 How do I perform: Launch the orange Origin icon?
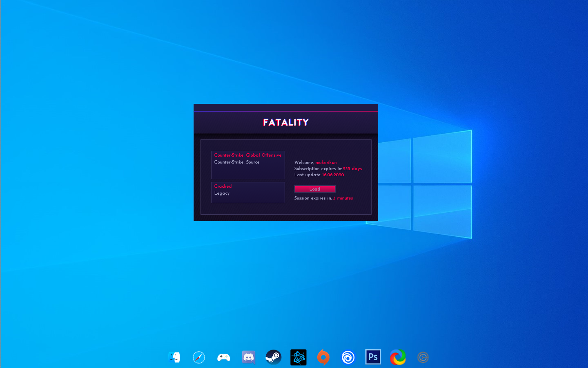click(323, 357)
